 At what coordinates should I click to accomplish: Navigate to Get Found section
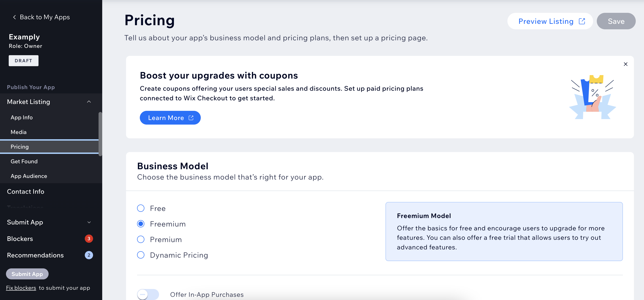(24, 161)
